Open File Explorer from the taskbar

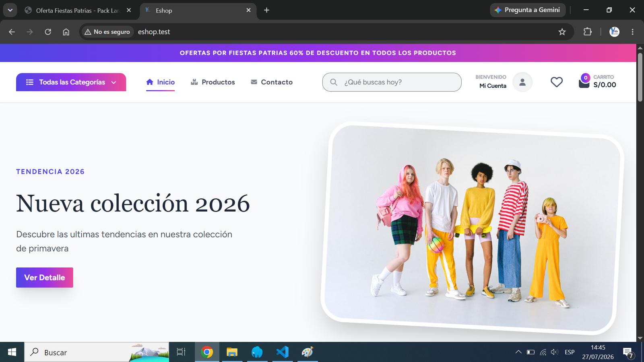[232, 352]
